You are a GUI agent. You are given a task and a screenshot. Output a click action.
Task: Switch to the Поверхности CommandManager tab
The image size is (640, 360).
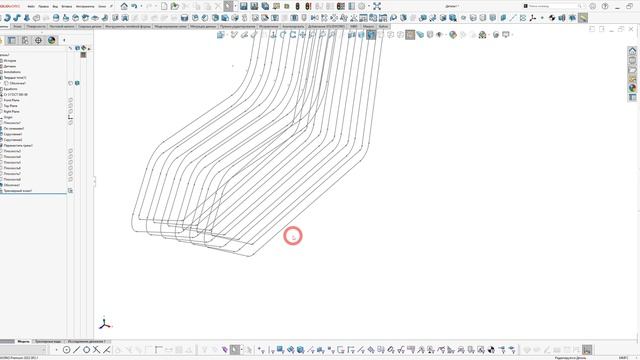click(x=36, y=26)
